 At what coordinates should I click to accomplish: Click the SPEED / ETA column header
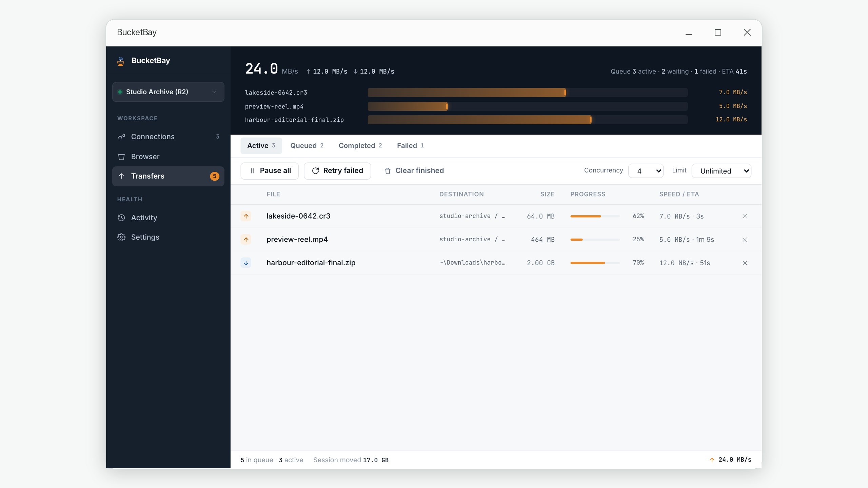click(x=679, y=195)
